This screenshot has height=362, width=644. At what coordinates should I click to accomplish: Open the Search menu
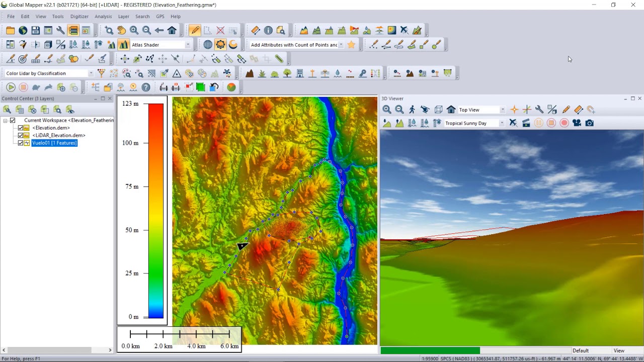[142, 17]
